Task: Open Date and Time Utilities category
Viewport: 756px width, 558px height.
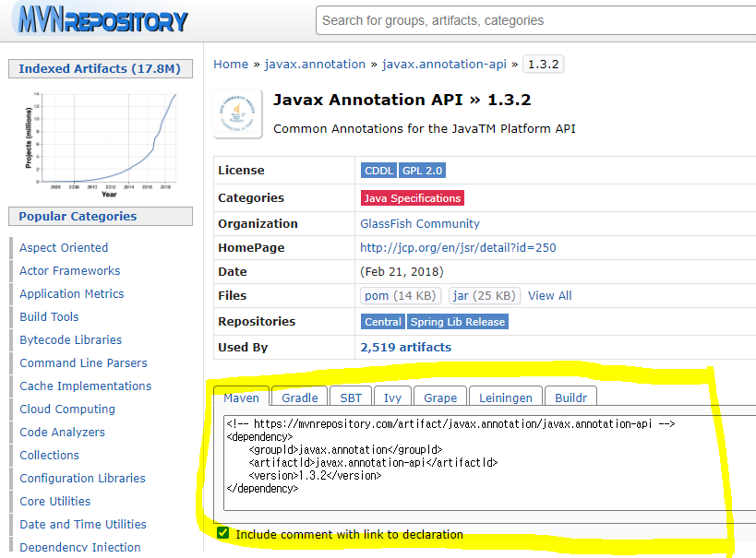Action: pyautogui.click(x=83, y=524)
